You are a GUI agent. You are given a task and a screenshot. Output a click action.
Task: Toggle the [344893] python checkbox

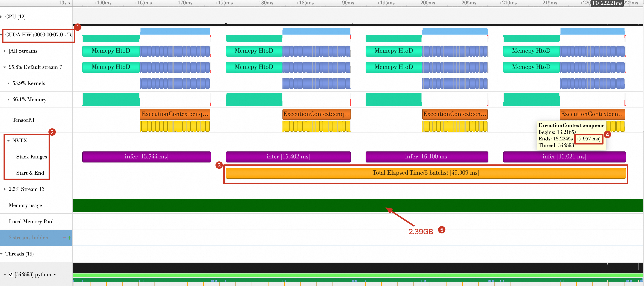click(11, 274)
